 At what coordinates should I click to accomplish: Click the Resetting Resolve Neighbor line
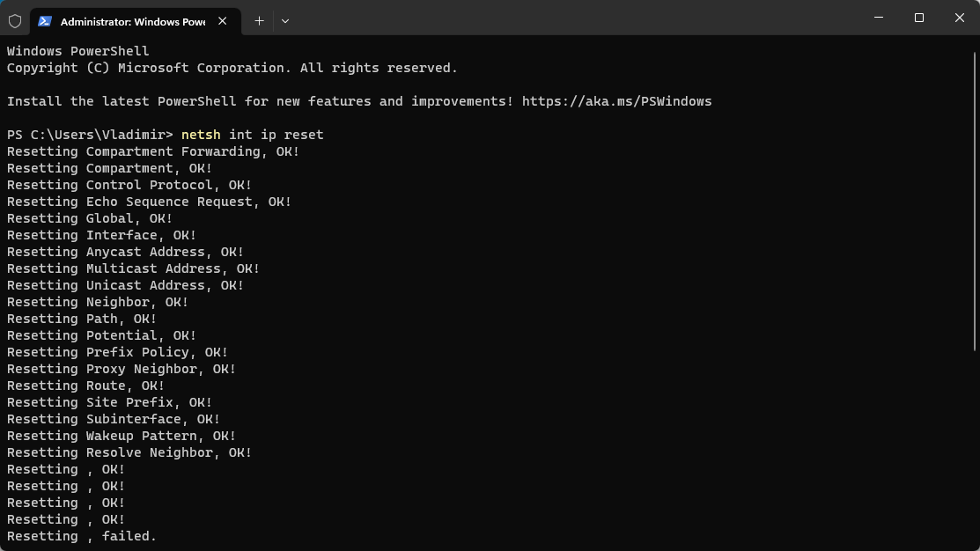129,452
